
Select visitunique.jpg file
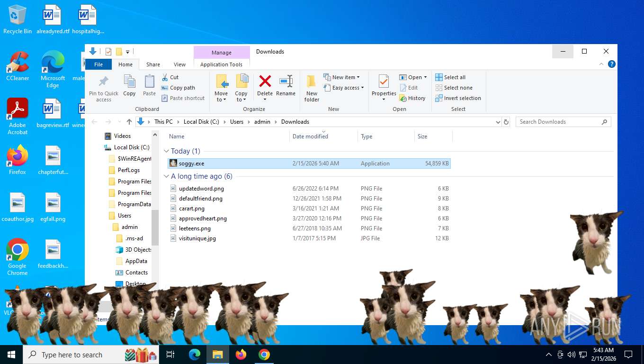tap(309, 238)
